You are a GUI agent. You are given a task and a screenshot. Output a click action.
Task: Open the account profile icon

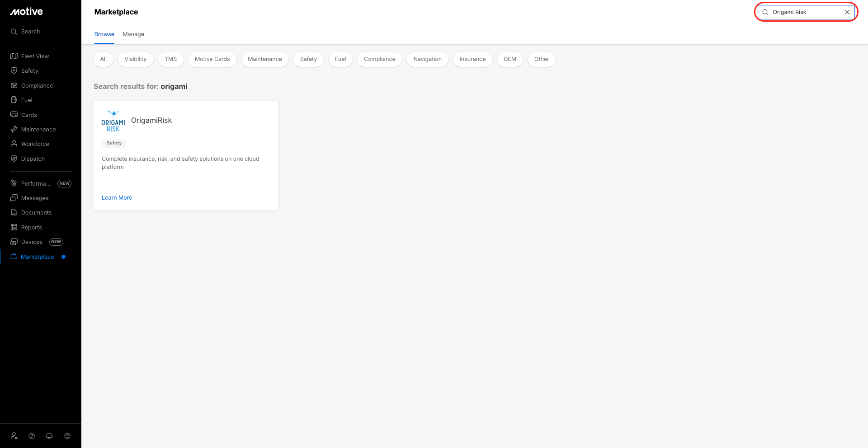(x=67, y=436)
